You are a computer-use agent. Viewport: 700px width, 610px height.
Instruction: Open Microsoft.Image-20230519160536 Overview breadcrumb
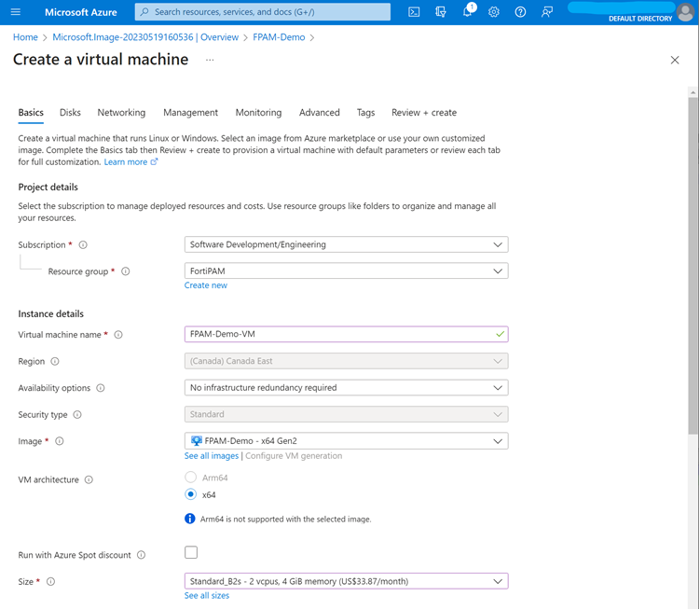145,37
